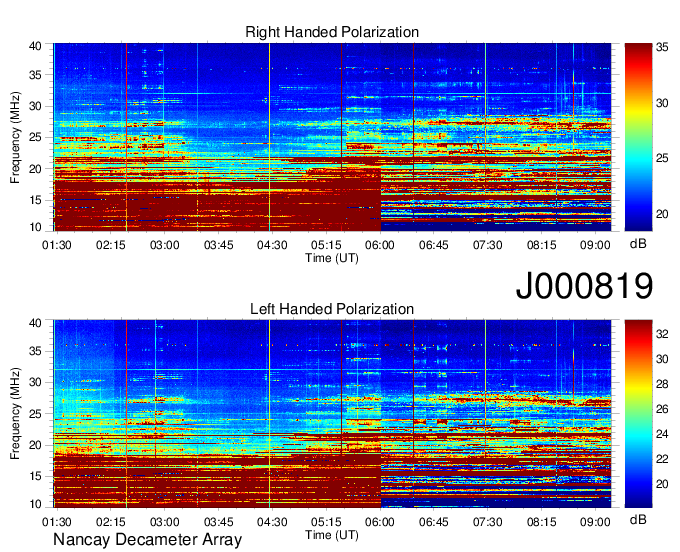680x552 pixels.
Task: Click the "03:45" time tick on the Right Handed plot
Action: [219, 245]
